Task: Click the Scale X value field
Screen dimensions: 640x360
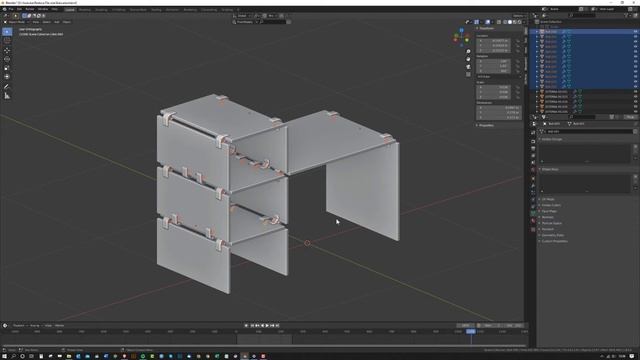Action: point(493,87)
